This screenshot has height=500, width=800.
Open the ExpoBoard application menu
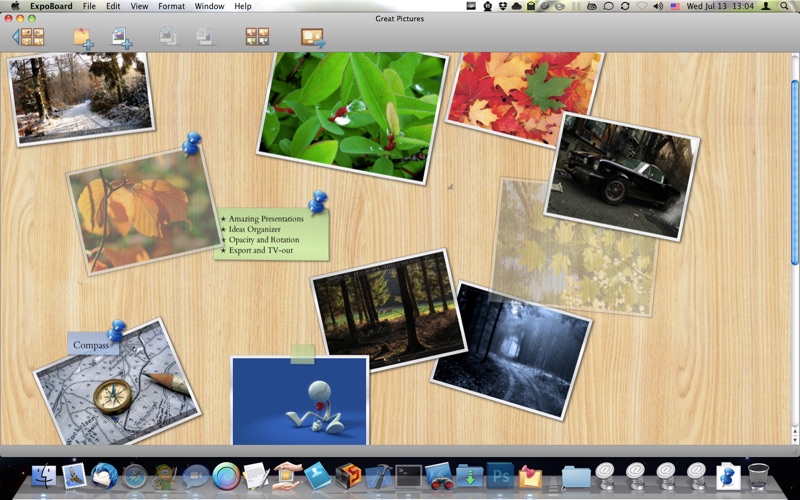click(x=50, y=6)
